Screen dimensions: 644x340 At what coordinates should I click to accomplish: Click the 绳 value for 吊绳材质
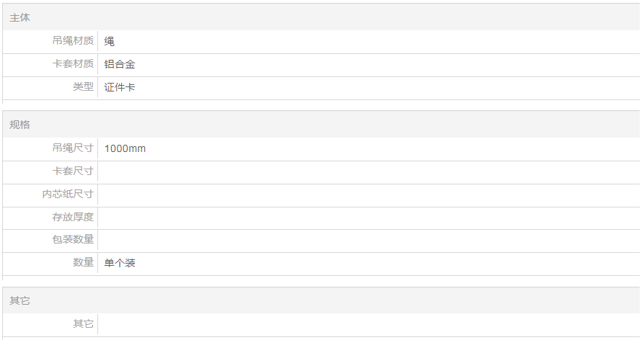point(110,41)
